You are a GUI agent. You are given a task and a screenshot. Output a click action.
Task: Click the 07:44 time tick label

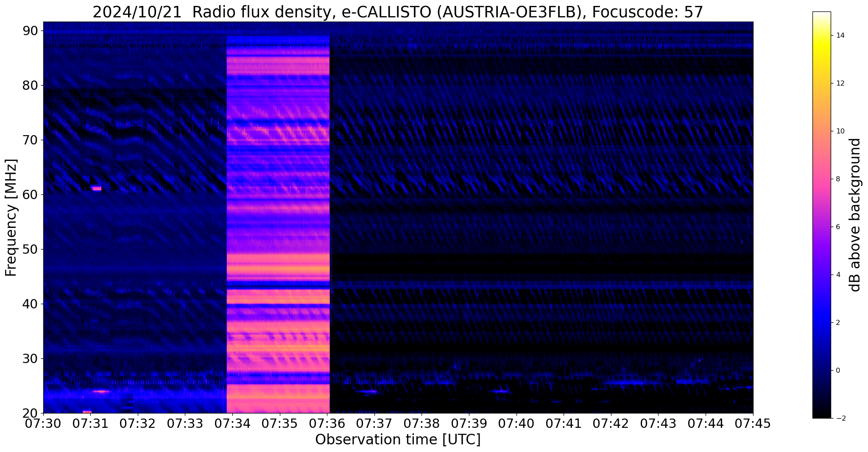pyautogui.click(x=706, y=423)
